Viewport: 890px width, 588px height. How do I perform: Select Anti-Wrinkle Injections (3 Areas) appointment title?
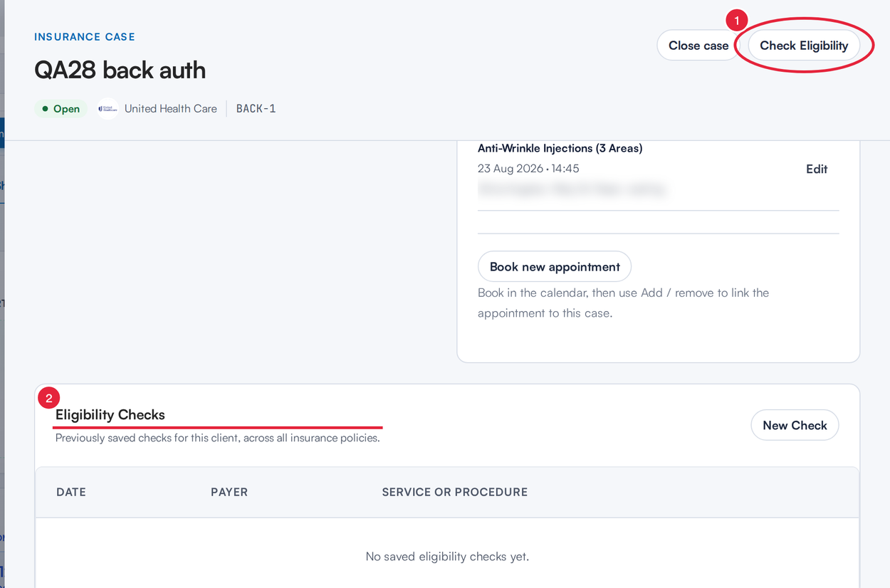tap(560, 148)
